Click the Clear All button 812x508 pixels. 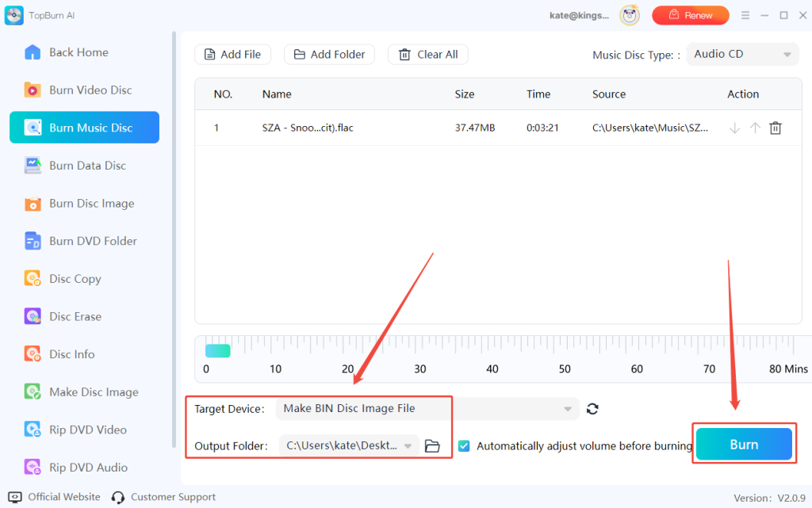pyautogui.click(x=427, y=55)
